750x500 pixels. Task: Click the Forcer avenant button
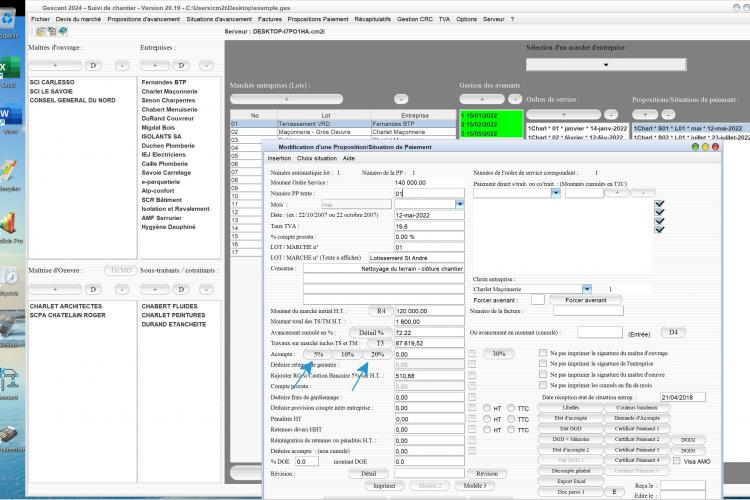coord(586,300)
